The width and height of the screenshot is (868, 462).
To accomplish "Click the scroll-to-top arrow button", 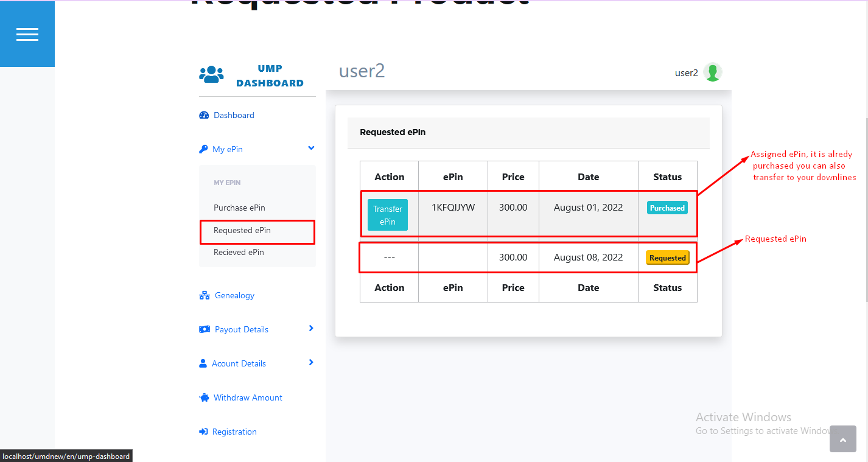I will [x=842, y=439].
